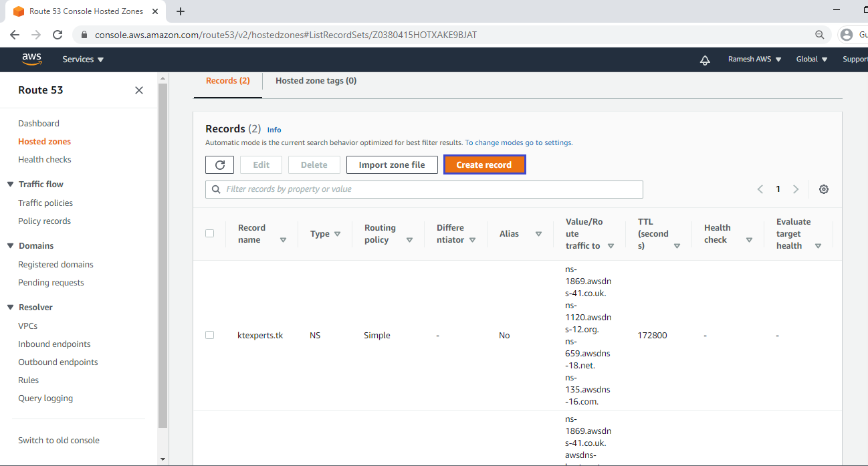Click the browser forward arrow
The width and height of the screenshot is (868, 466).
[36, 35]
